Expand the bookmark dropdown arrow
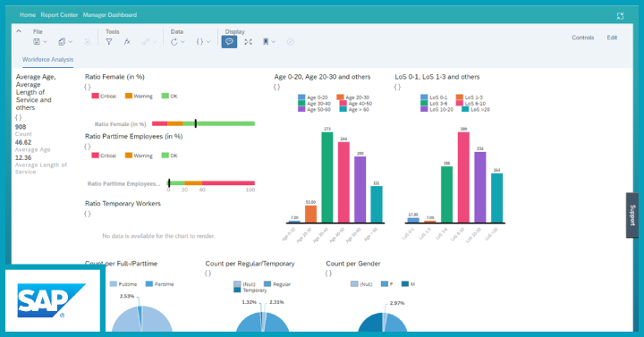 click(273, 42)
